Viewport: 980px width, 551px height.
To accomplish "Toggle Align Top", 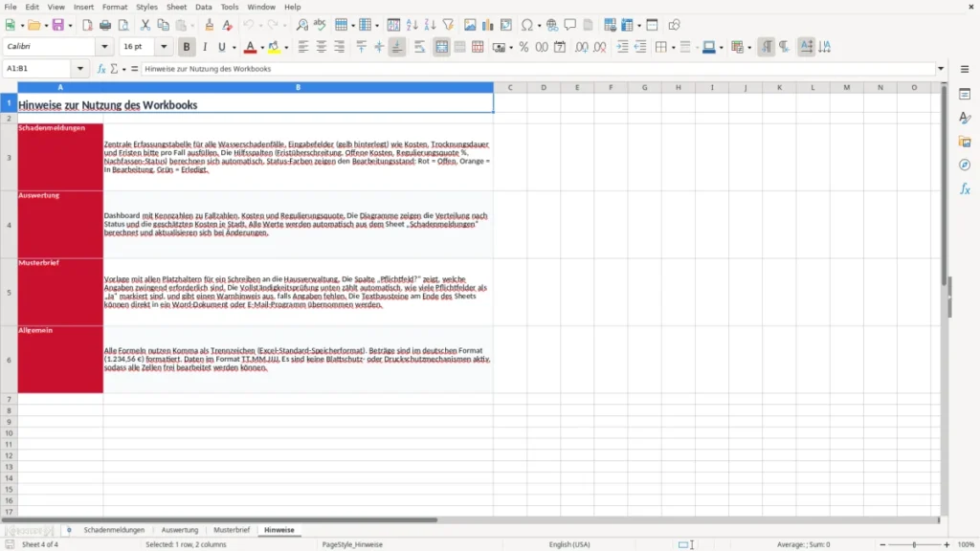I will tap(361, 47).
